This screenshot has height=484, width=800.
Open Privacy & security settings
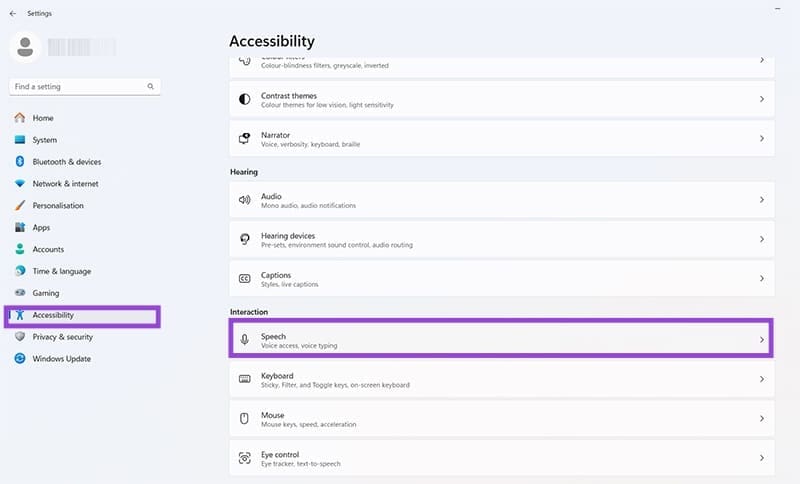point(62,337)
